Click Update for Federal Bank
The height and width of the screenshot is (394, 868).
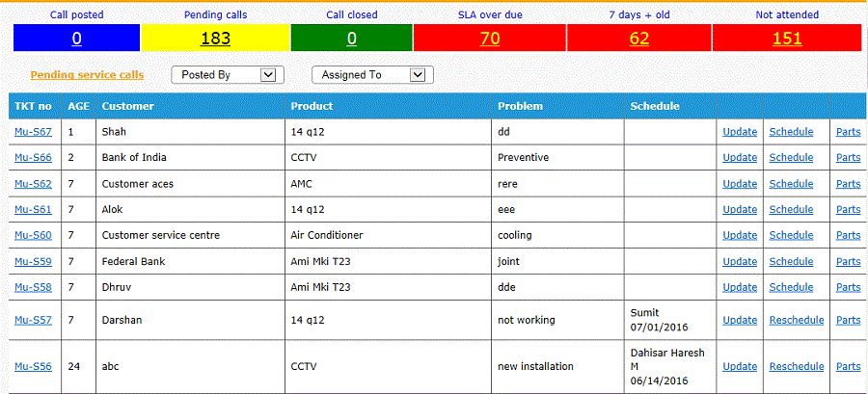click(740, 261)
